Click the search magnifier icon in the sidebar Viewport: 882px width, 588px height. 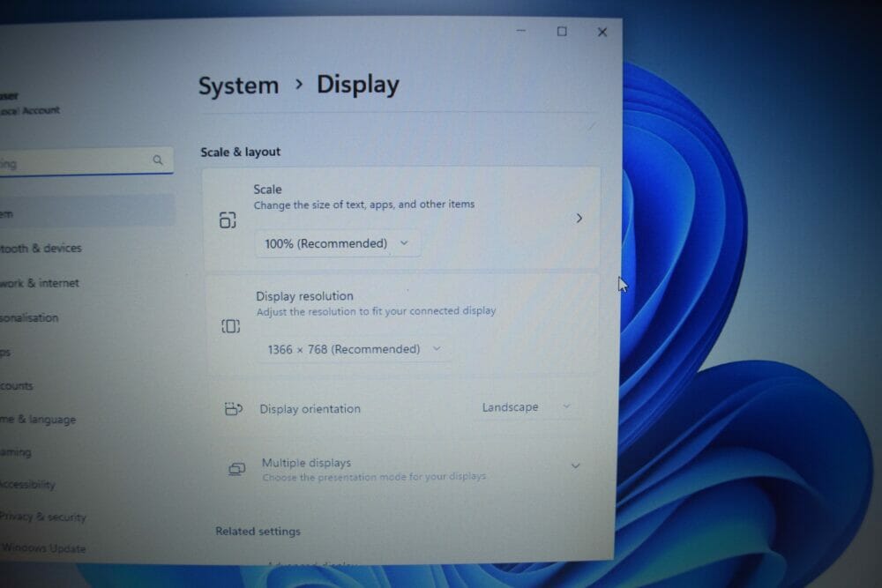click(x=158, y=160)
